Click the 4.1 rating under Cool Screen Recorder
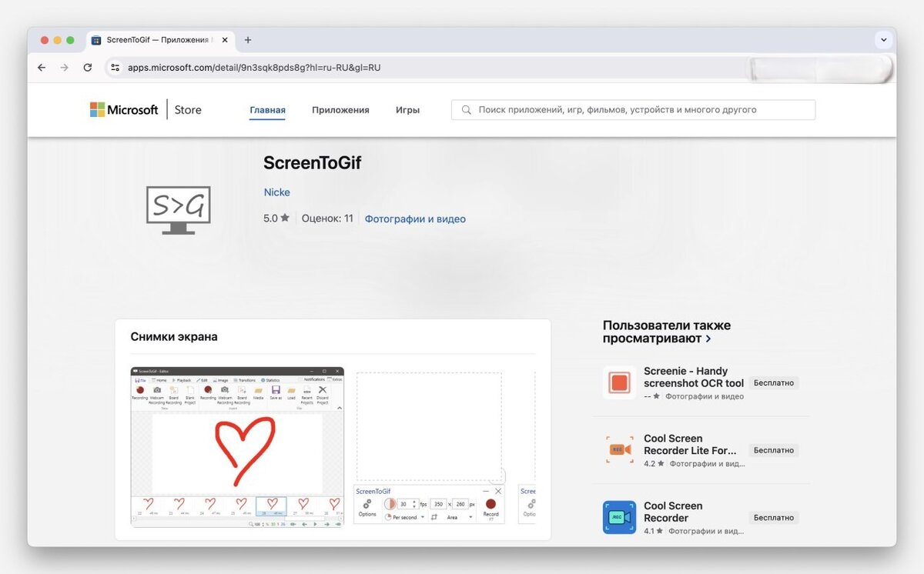Viewport: 924px width, 574px height. point(654,532)
